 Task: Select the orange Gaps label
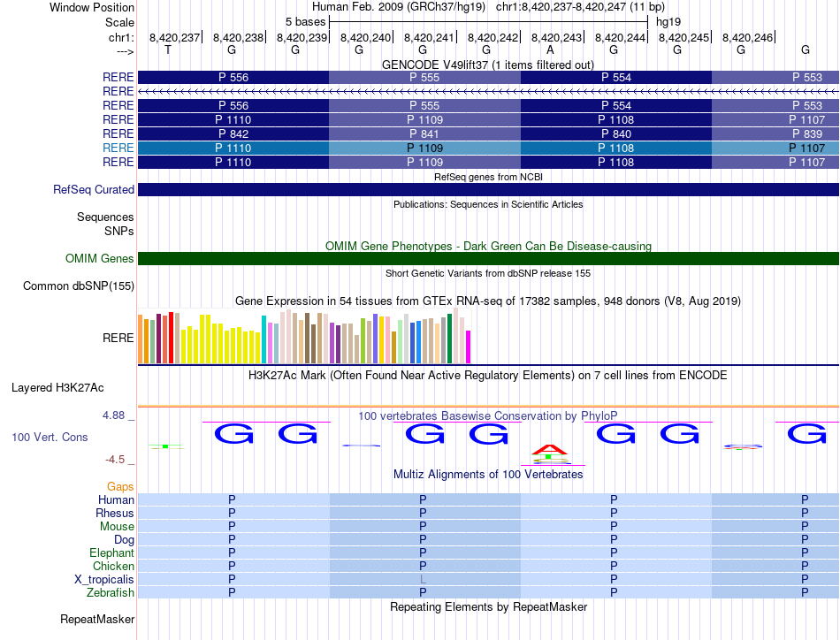pos(120,486)
